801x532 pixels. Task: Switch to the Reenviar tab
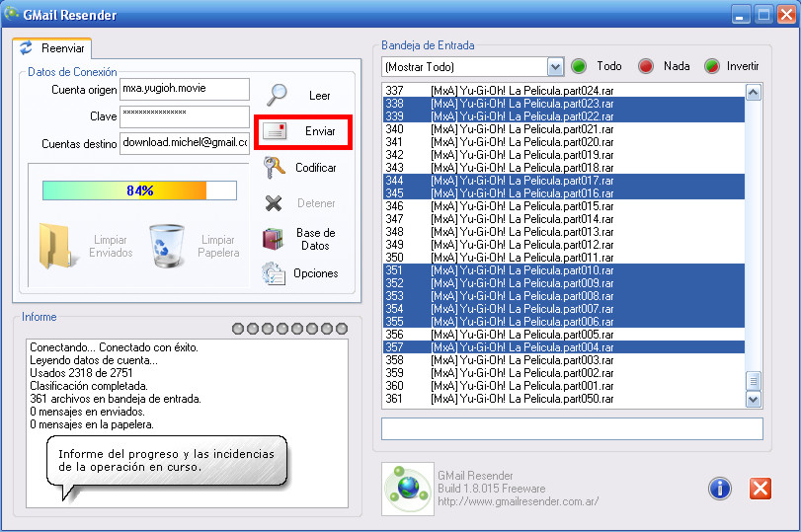(x=52, y=48)
